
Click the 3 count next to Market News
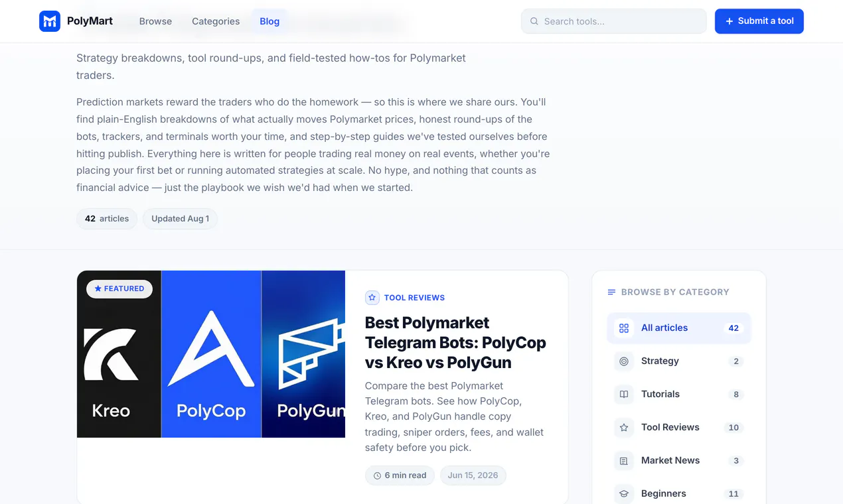735,461
